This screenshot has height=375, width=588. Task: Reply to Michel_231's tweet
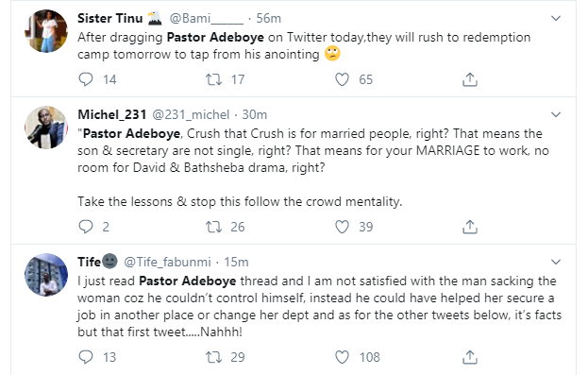pos(86,227)
